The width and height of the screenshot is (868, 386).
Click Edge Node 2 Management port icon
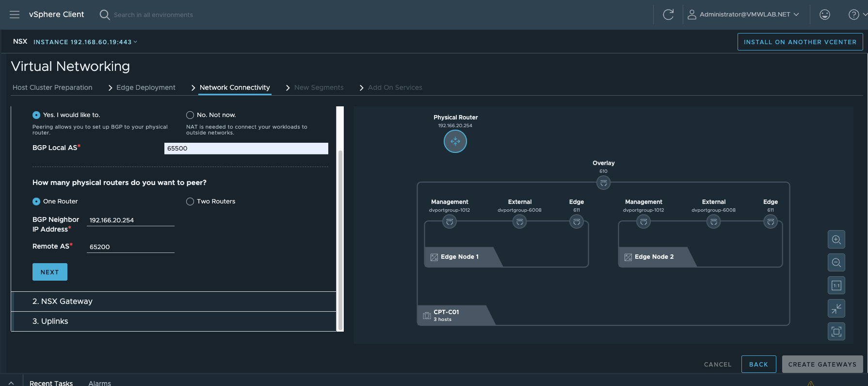tap(643, 222)
